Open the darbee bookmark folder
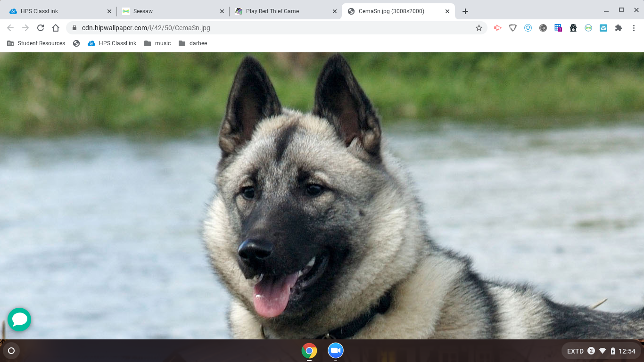This screenshot has width=644, height=362. [x=193, y=43]
